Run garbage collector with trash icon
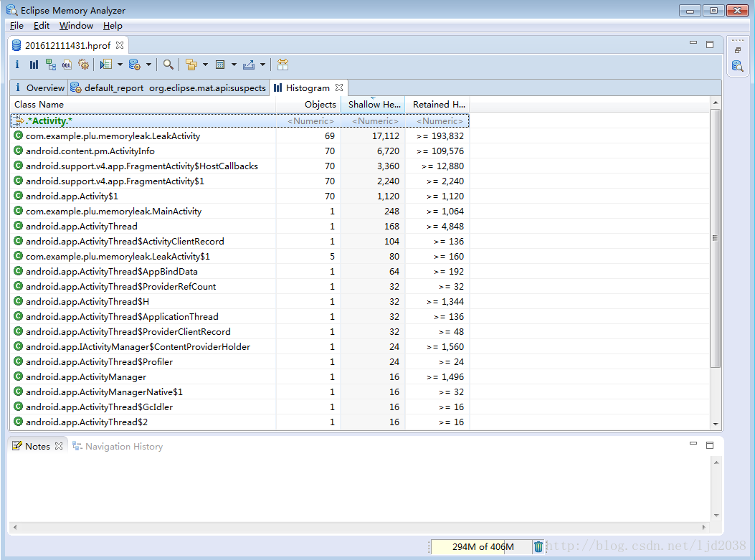Image resolution: width=755 pixels, height=560 pixels. pos(538,546)
